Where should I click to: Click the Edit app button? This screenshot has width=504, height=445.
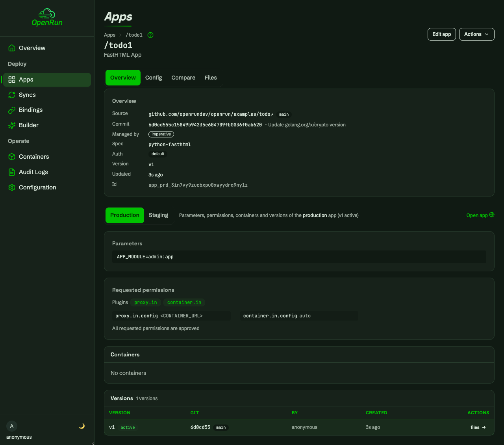pyautogui.click(x=441, y=34)
